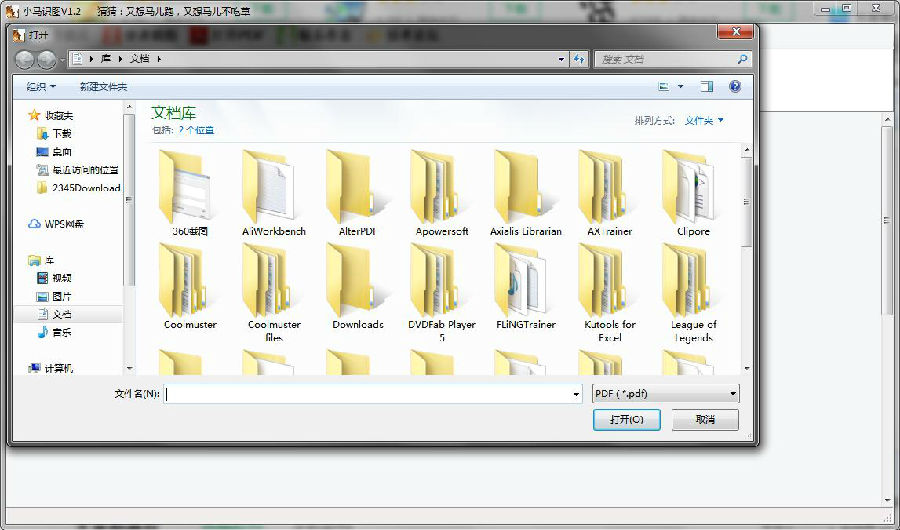Click the 新建文件夹 (New folder) button
This screenshot has width=900, height=530.
(104, 87)
